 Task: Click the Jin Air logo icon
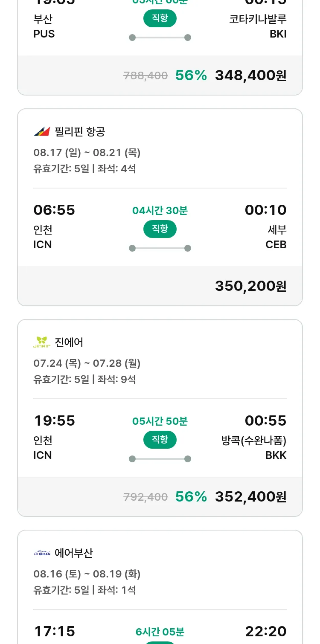tap(42, 342)
